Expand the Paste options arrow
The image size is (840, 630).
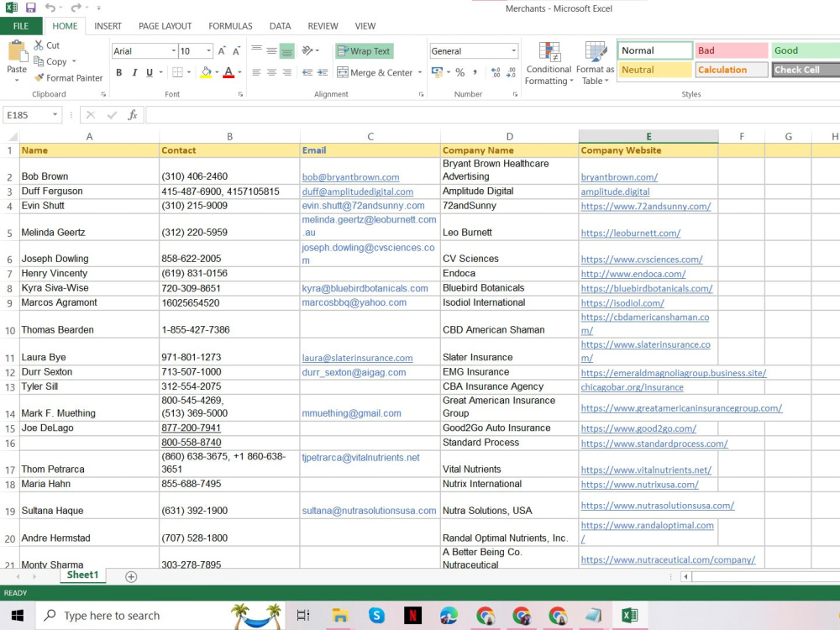17,81
